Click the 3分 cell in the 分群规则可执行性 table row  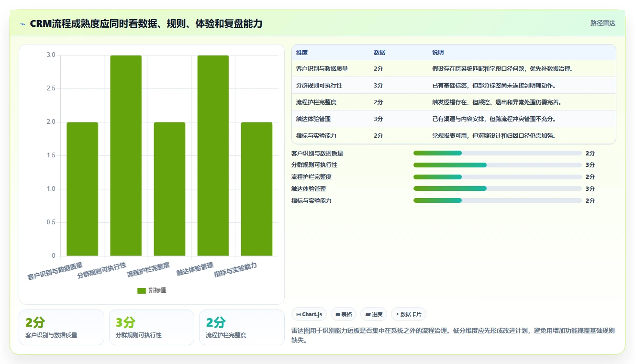click(x=379, y=86)
